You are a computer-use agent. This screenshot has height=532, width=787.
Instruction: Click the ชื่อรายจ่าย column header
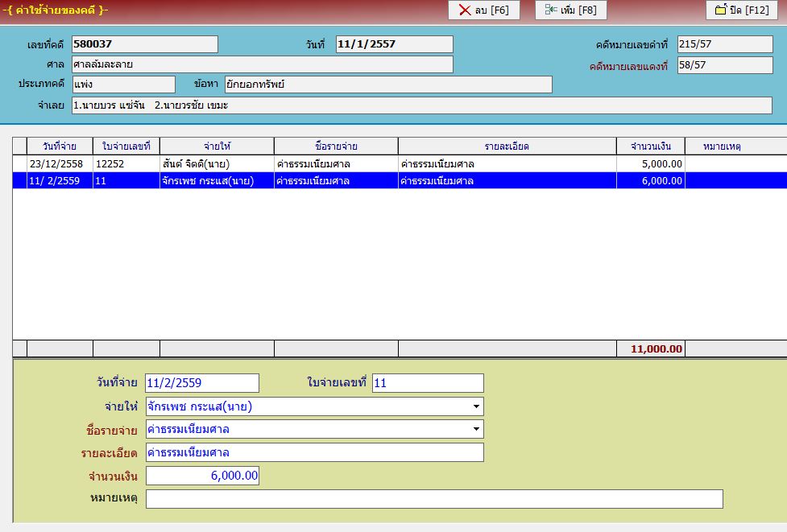[336, 146]
